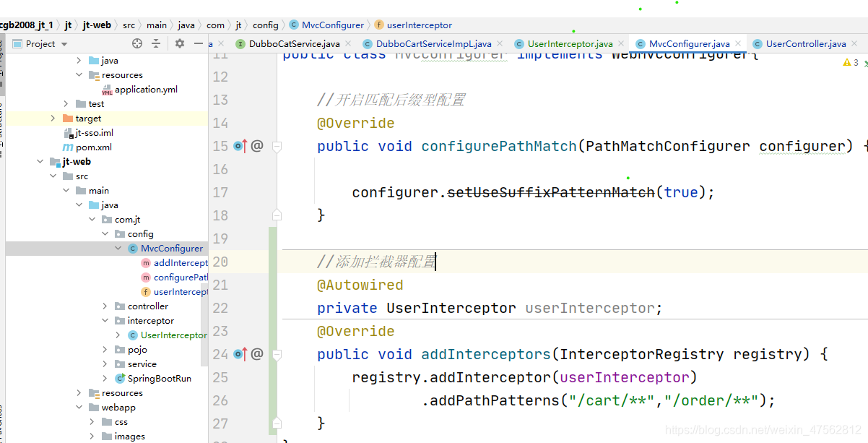Viewport: 868px width, 443px height.
Task: Click the @ annotation gutter mark on line 15
Action: [257, 146]
